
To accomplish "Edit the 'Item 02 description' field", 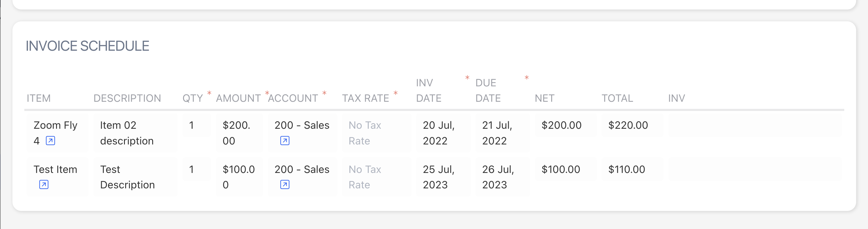I will pos(135,133).
